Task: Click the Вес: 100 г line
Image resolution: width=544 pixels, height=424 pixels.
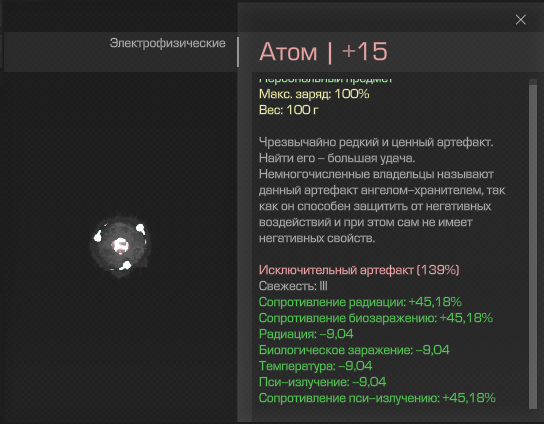Action: (289, 110)
